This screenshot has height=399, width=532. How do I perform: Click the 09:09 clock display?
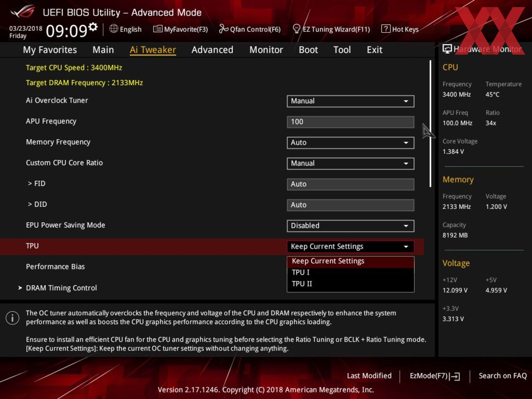click(x=66, y=31)
